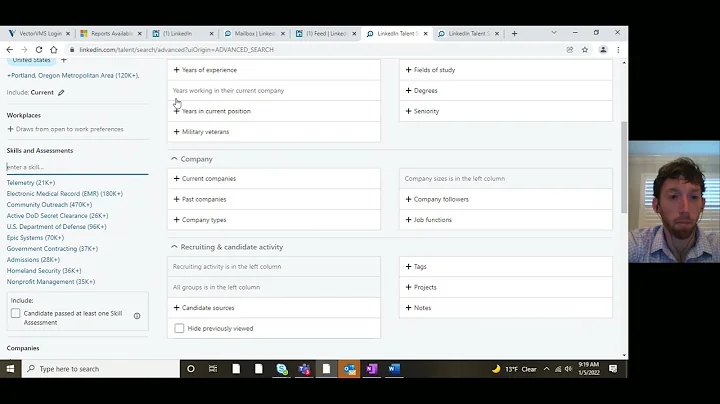
Task: Expand Past companies filter
Action: pyautogui.click(x=274, y=199)
